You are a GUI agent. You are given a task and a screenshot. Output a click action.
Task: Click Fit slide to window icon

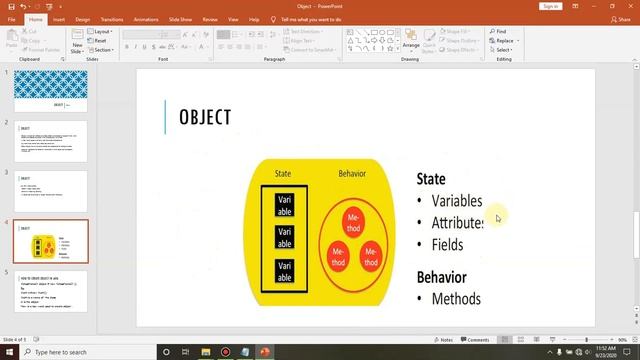point(635,340)
